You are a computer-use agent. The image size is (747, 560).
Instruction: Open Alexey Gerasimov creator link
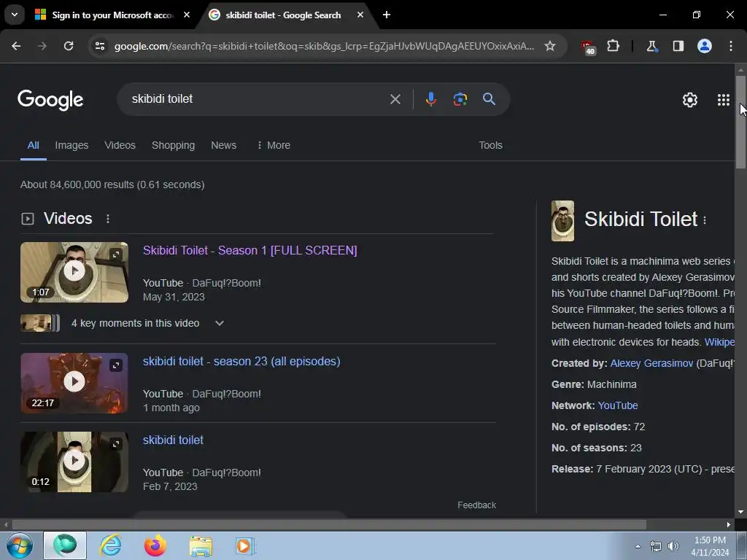pyautogui.click(x=651, y=363)
